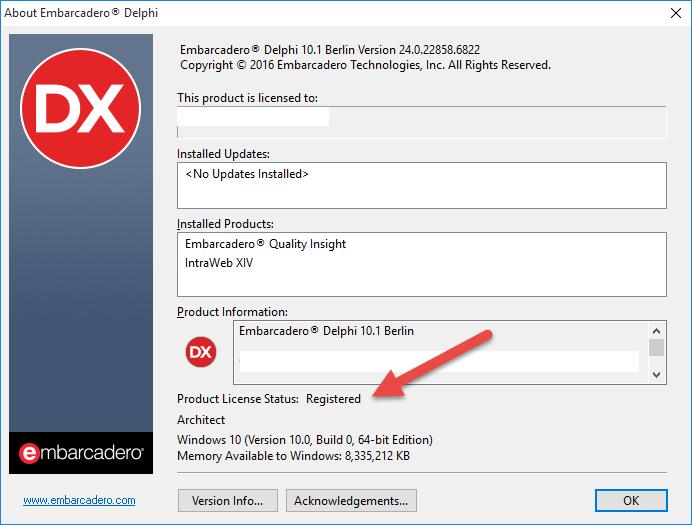The width and height of the screenshot is (692, 525).
Task: Close the About Embarcadero Delphi dialog
Action: [676, 13]
